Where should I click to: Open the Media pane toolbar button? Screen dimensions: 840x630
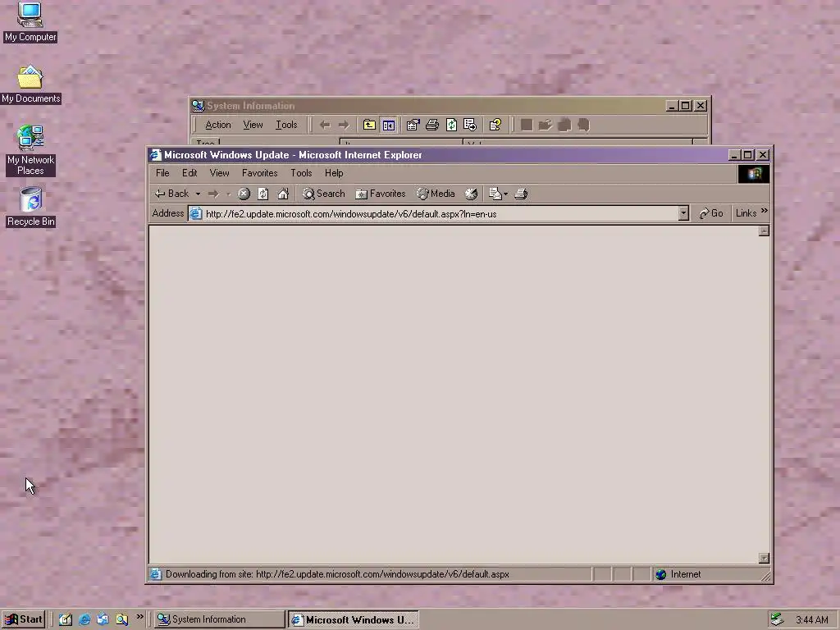(436, 194)
